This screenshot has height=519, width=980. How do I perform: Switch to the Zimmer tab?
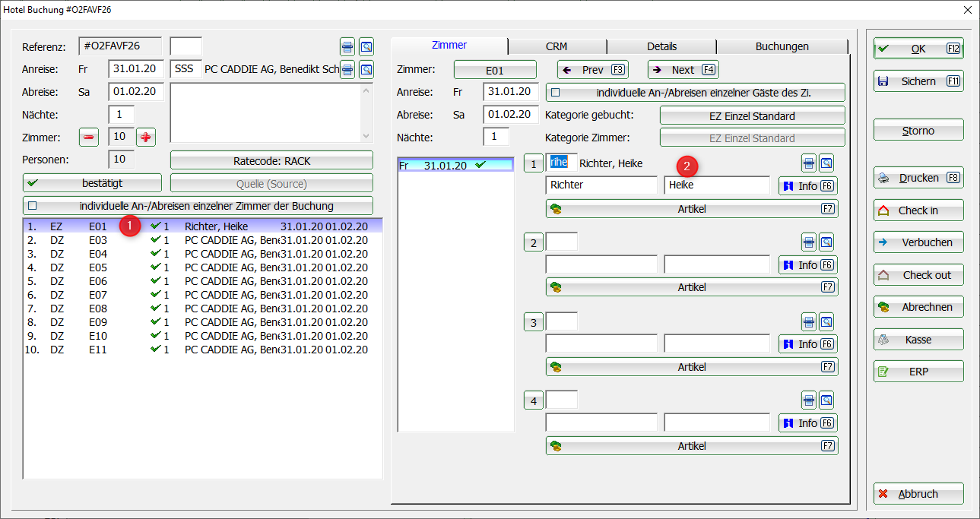pyautogui.click(x=449, y=45)
